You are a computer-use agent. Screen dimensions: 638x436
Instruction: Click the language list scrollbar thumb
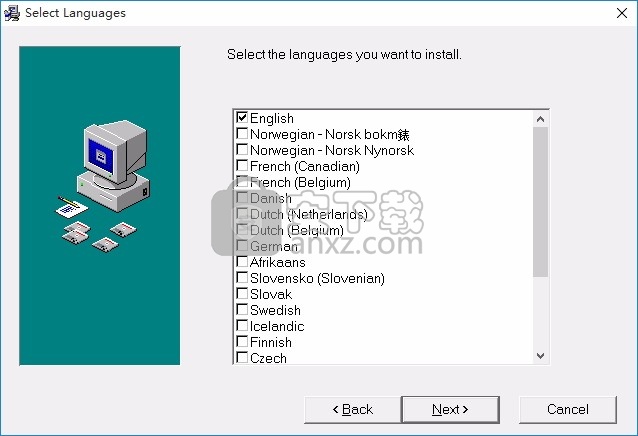(540, 202)
